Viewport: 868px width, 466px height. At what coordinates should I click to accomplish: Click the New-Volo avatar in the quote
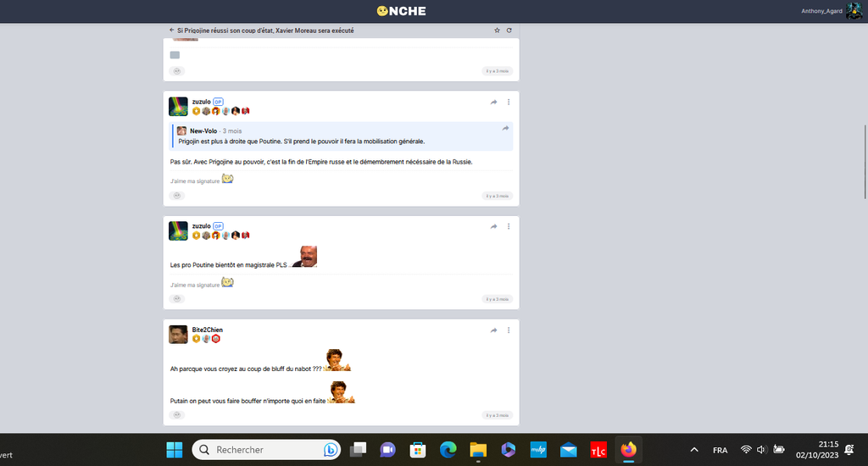tap(181, 131)
